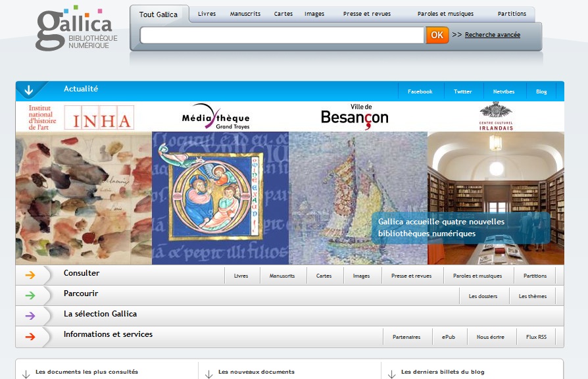Viewport: 588px width, 379px height.
Task: Click the Ville de Besançon logo
Action: coord(355,116)
